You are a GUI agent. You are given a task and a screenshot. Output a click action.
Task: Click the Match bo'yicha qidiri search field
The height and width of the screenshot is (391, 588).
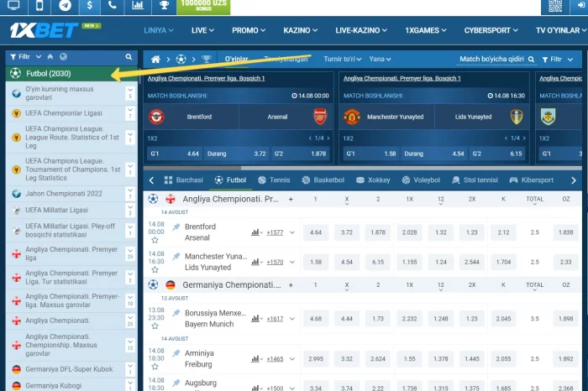click(496, 60)
